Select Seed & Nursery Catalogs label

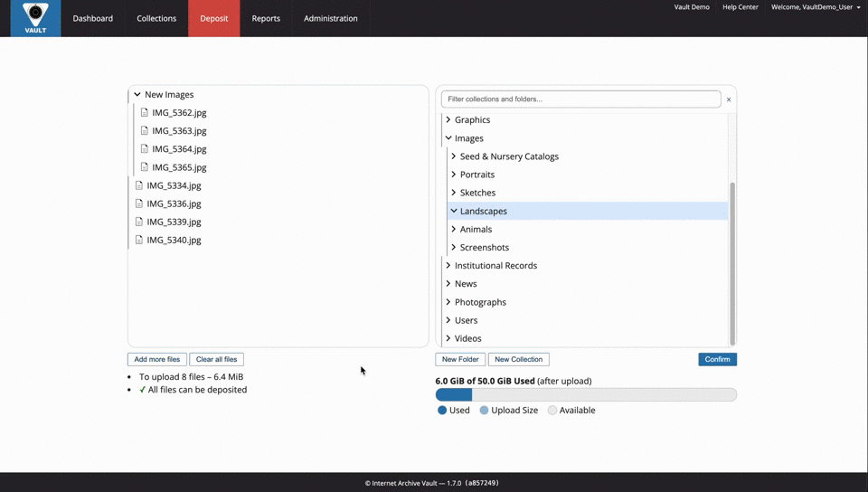point(509,156)
